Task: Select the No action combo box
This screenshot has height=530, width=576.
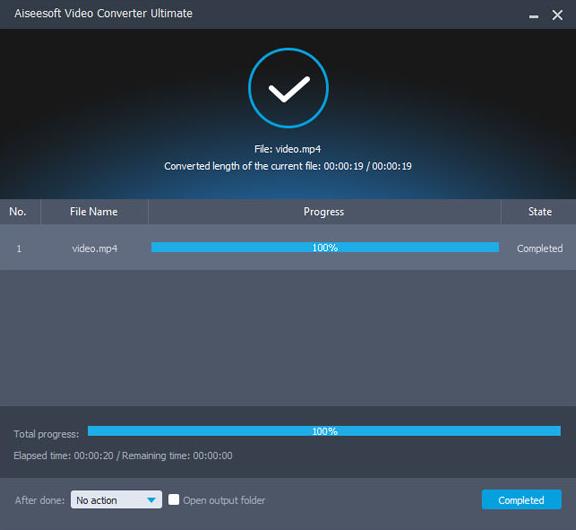Action: click(x=116, y=500)
